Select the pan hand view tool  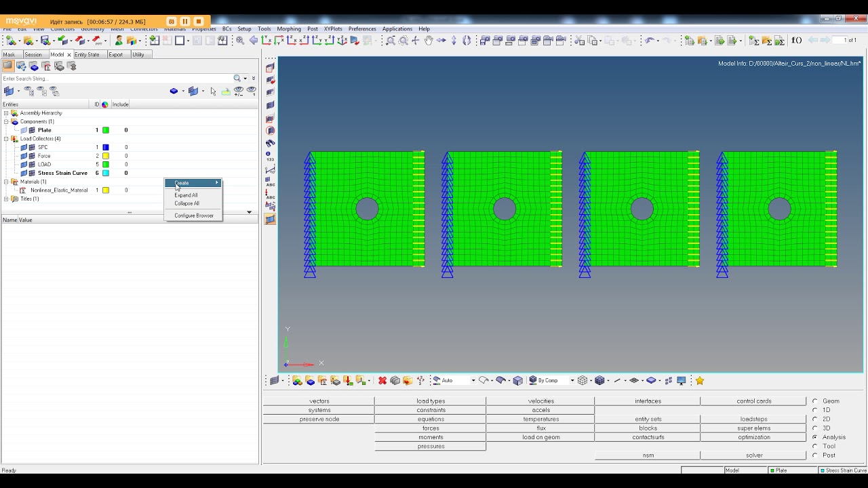pos(429,41)
